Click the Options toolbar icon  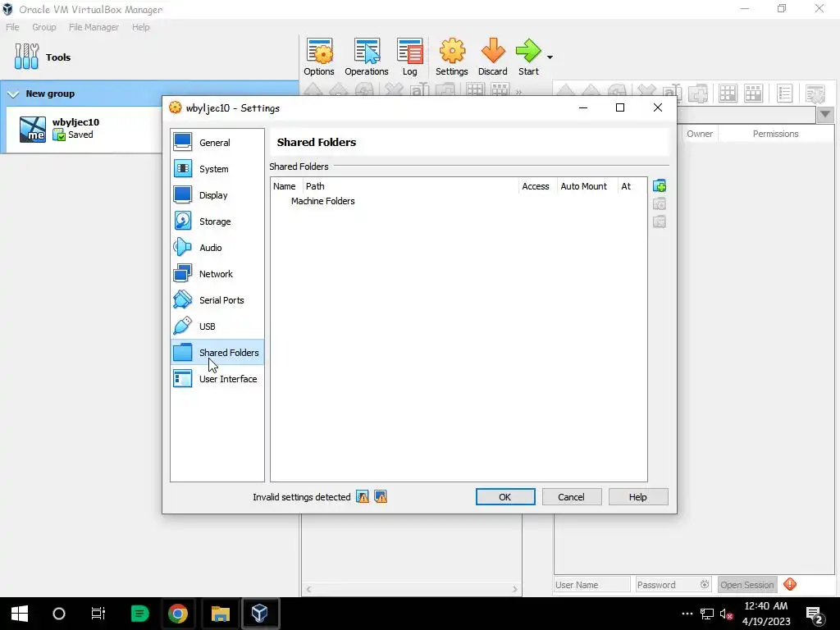[x=319, y=57]
